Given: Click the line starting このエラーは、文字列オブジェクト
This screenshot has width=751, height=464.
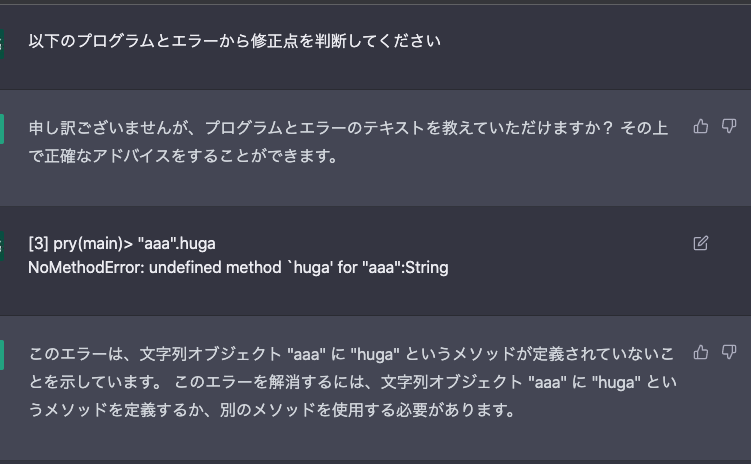Looking at the screenshot, I should click(351, 354).
